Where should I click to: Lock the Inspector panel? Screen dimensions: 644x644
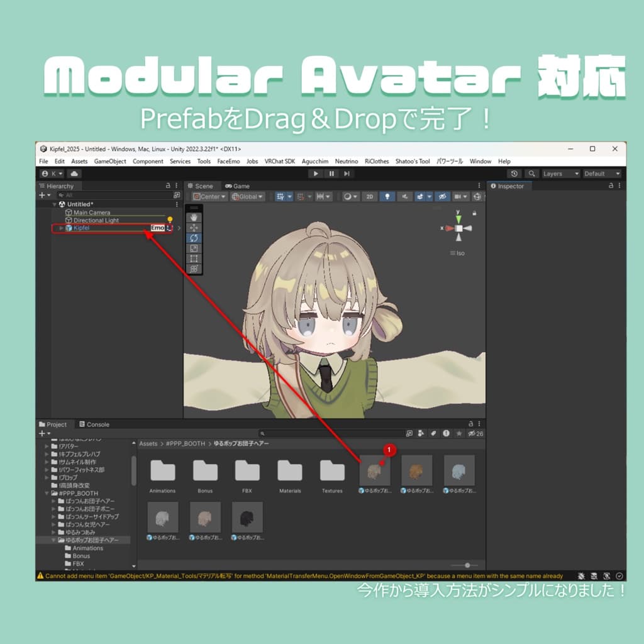point(611,186)
